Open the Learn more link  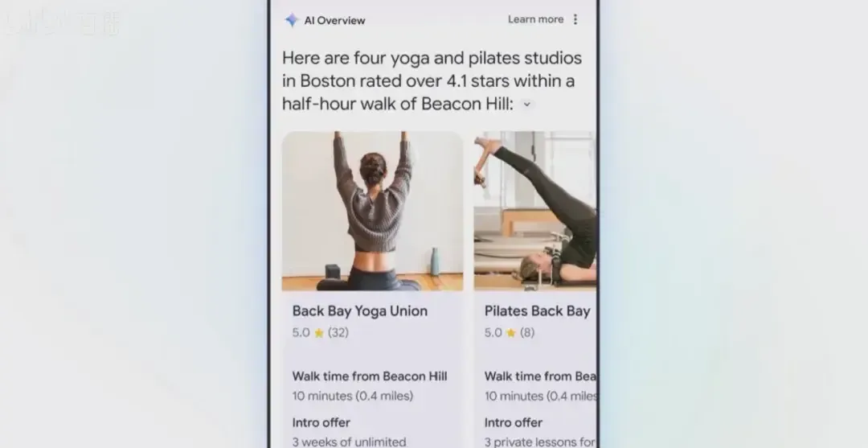535,19
